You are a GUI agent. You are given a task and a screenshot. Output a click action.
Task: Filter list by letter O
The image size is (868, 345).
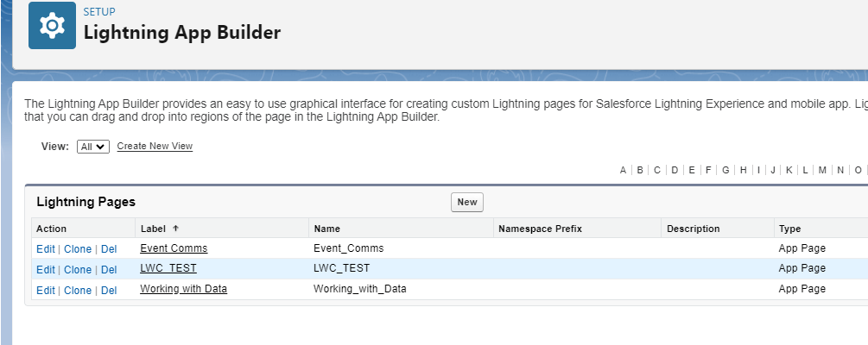click(858, 170)
